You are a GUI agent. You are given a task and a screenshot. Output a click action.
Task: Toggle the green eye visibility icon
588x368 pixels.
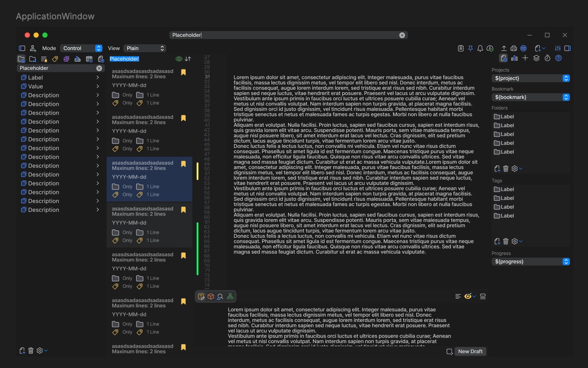click(179, 59)
